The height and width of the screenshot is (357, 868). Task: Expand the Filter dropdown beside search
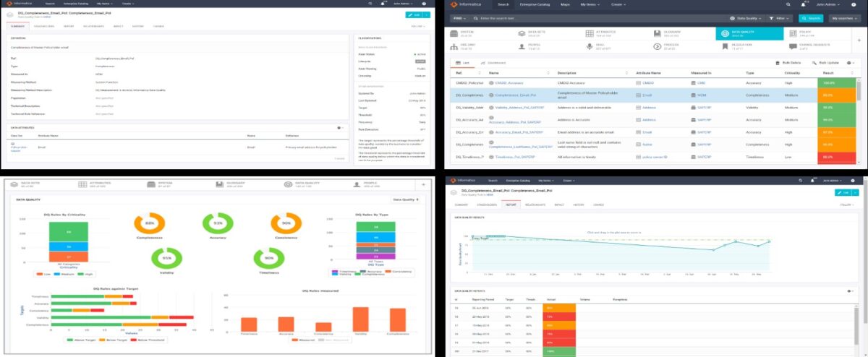point(781,18)
